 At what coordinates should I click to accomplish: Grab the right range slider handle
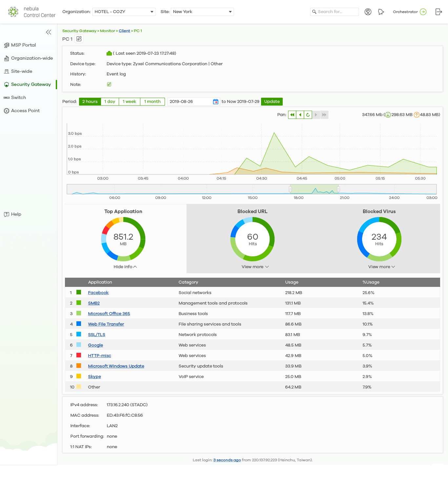(338, 189)
